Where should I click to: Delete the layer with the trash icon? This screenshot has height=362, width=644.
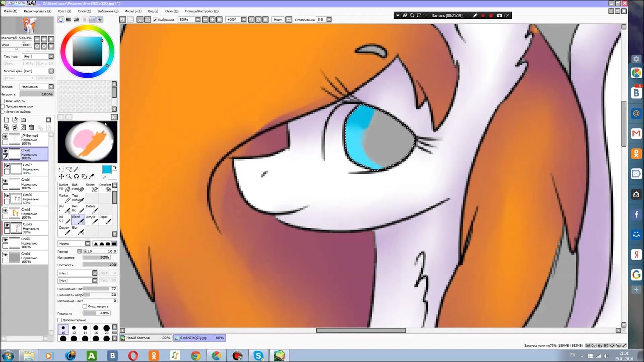coord(31,128)
